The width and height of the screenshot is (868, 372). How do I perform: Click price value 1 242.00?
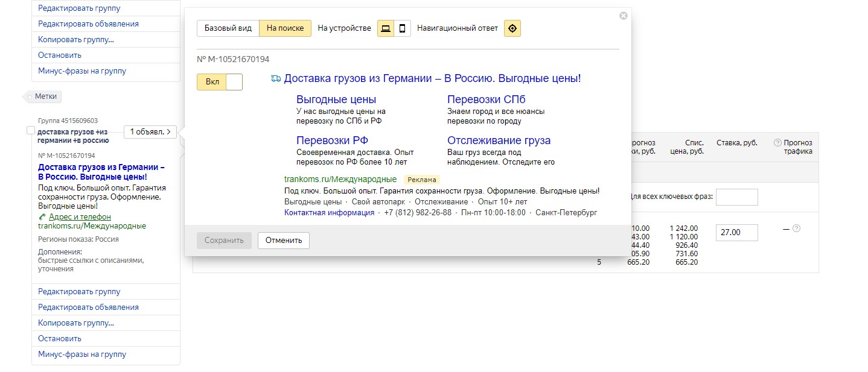pos(683,229)
